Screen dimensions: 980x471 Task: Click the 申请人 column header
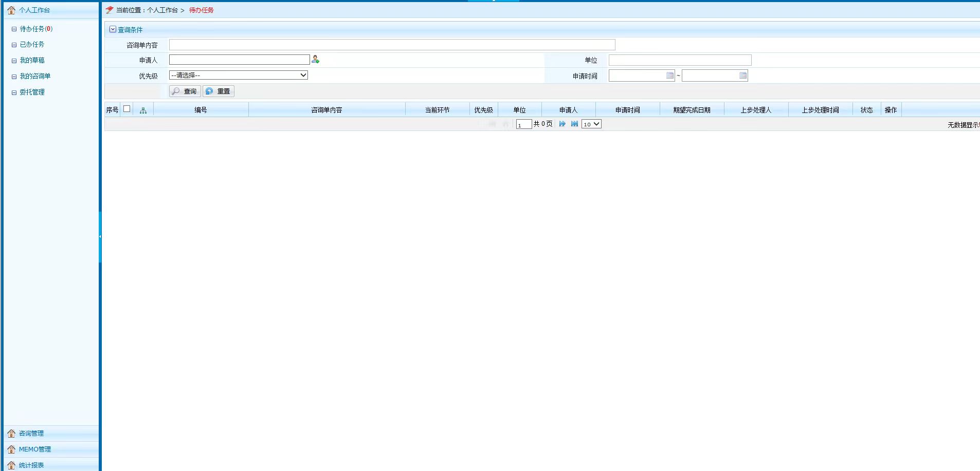coord(568,110)
